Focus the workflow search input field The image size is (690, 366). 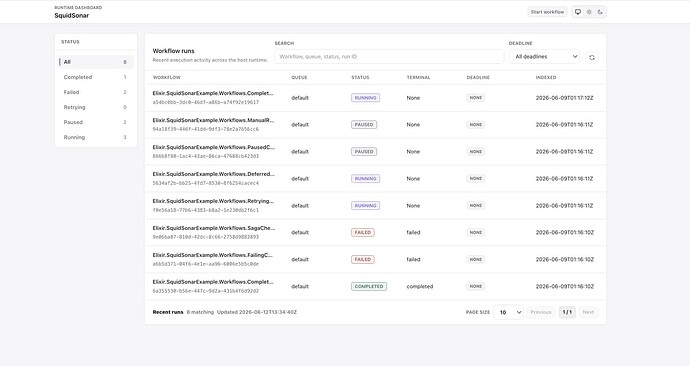point(389,56)
